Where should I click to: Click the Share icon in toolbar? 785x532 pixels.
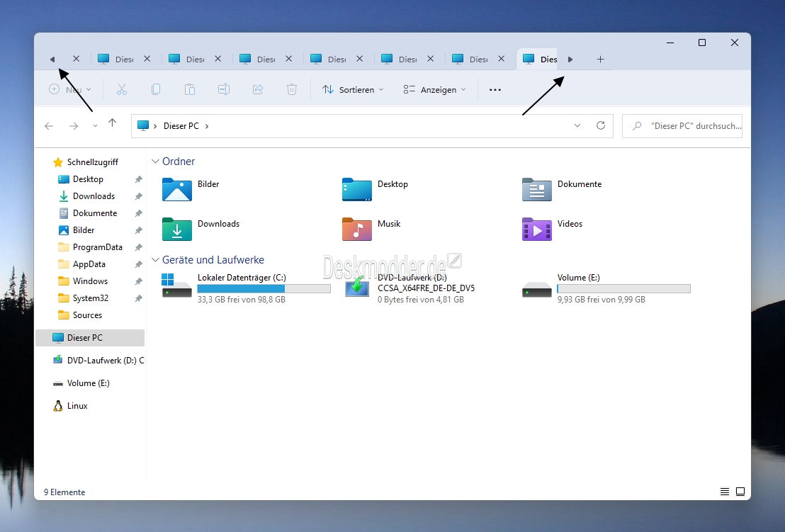[x=258, y=89]
